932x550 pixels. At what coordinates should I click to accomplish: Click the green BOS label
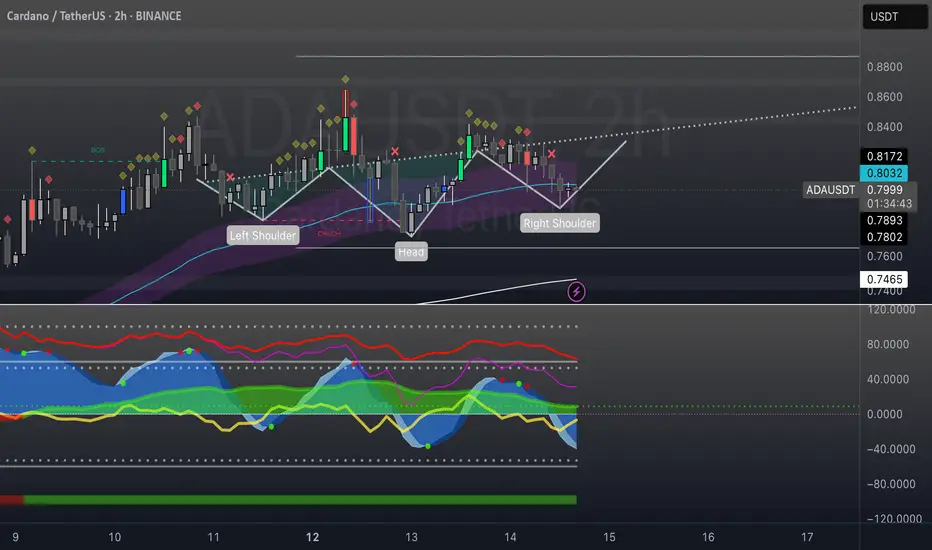click(x=97, y=150)
